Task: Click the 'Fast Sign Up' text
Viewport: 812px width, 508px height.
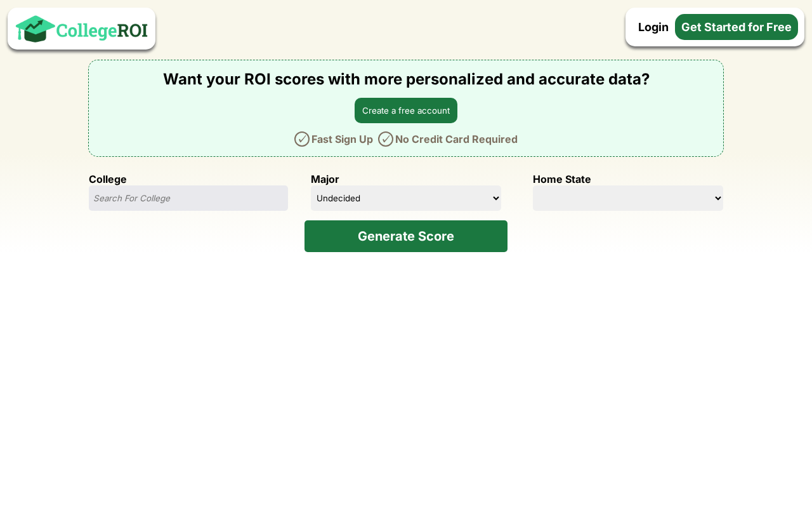Action: (x=342, y=139)
